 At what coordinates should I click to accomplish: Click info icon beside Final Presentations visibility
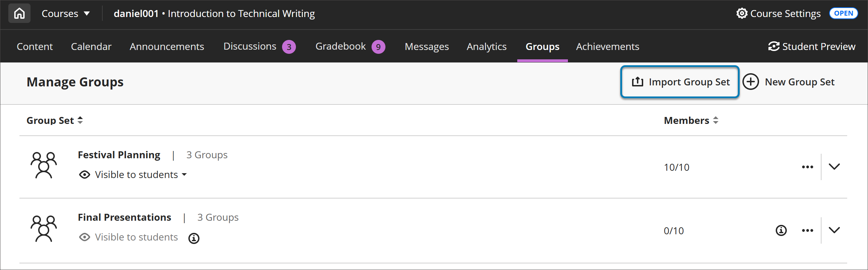194,238
